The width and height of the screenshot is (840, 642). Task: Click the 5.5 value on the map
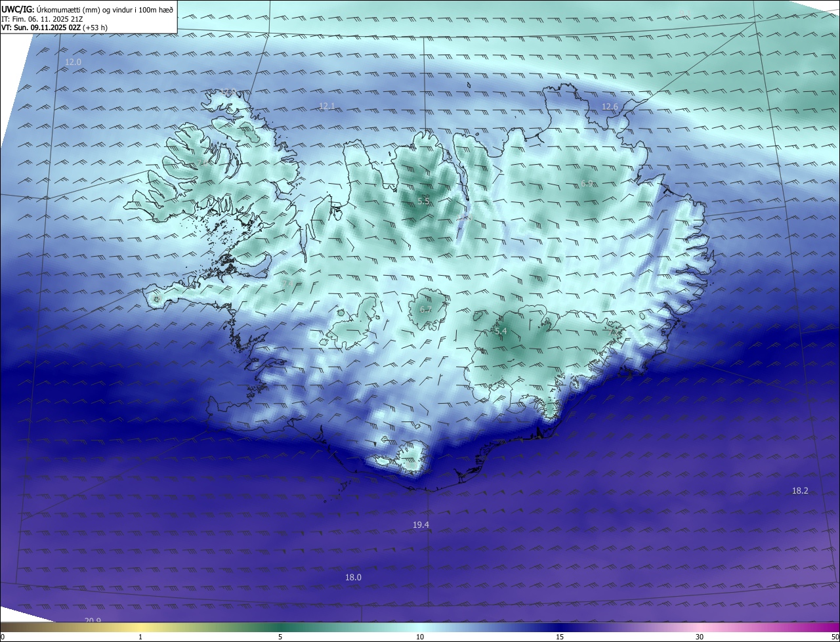click(423, 202)
